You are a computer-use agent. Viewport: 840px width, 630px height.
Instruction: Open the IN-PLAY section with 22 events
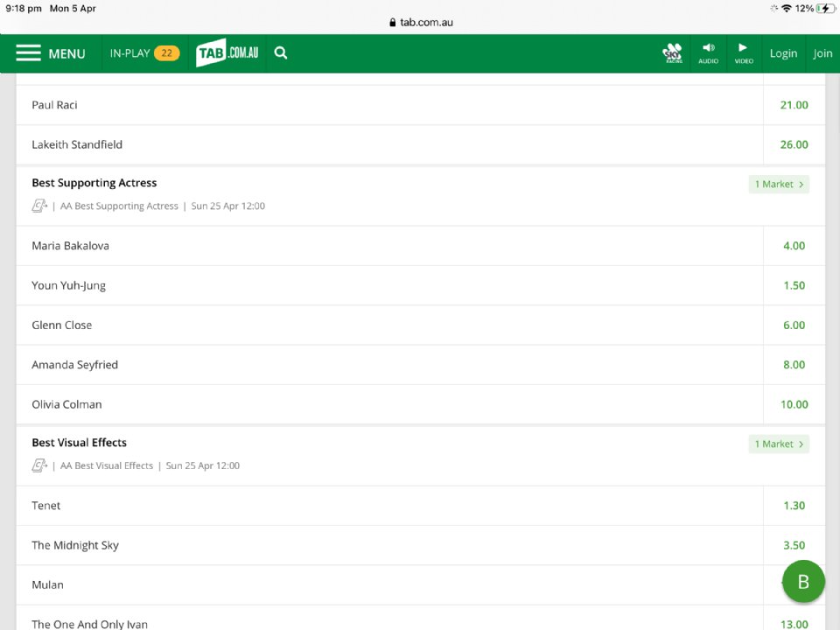tap(144, 53)
